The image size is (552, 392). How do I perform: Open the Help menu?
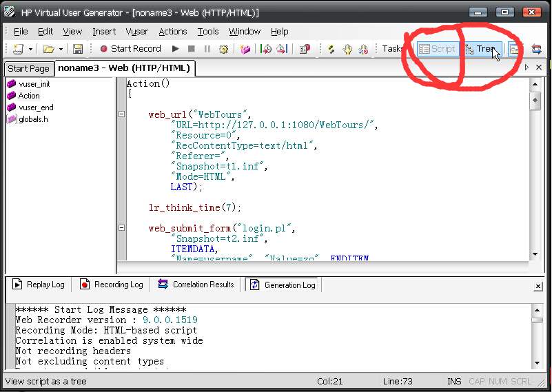pyautogui.click(x=280, y=31)
